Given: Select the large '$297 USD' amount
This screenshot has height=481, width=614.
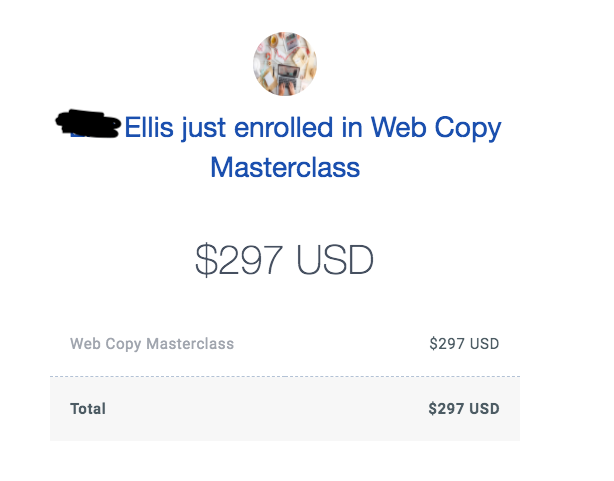Looking at the screenshot, I should 285,260.
